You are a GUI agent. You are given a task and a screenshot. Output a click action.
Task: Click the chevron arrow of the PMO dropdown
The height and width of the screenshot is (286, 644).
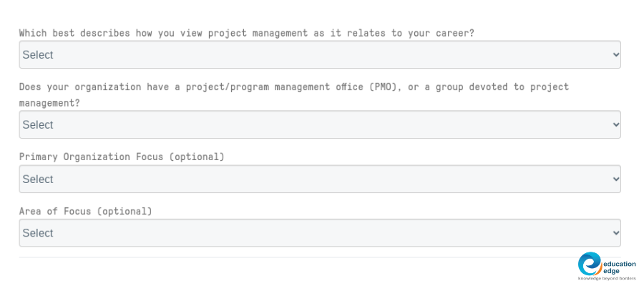click(615, 124)
